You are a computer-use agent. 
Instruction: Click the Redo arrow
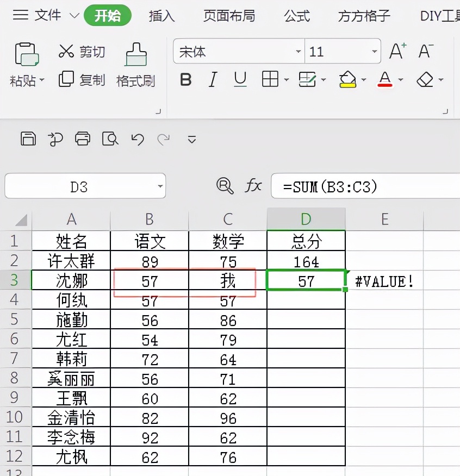pyautogui.click(x=164, y=139)
